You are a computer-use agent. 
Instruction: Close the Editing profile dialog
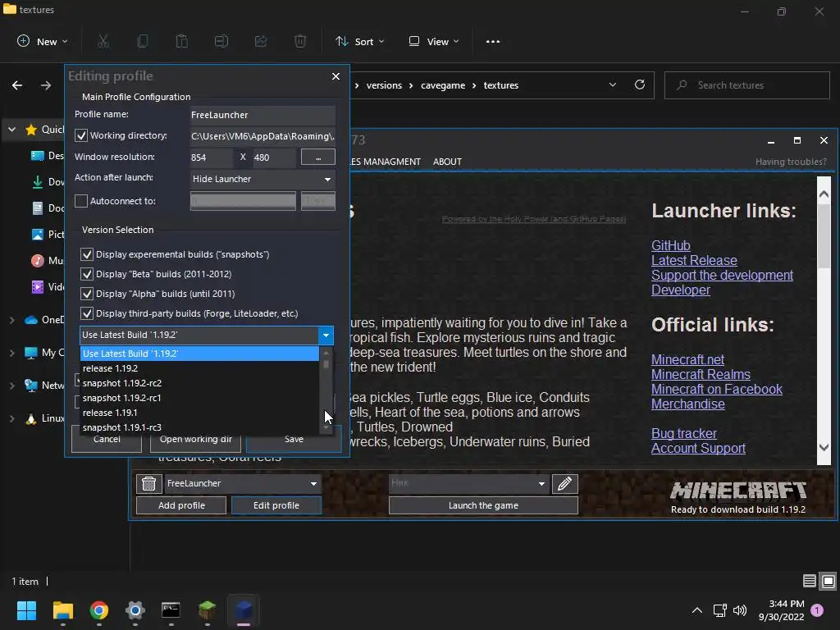click(336, 76)
